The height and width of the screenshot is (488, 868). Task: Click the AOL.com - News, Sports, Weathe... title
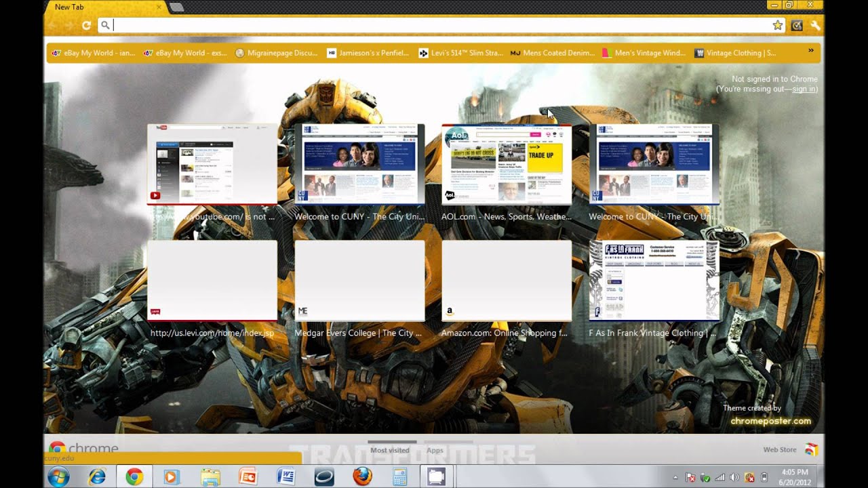507,217
